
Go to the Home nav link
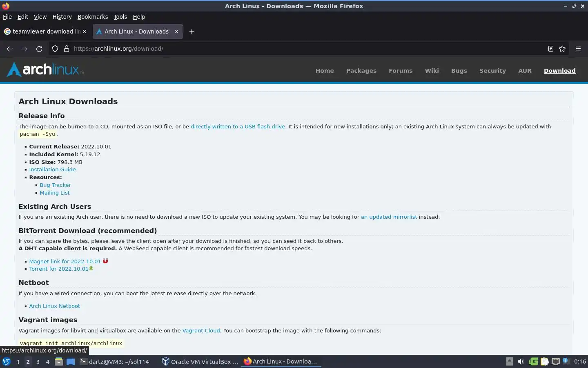[x=325, y=71]
